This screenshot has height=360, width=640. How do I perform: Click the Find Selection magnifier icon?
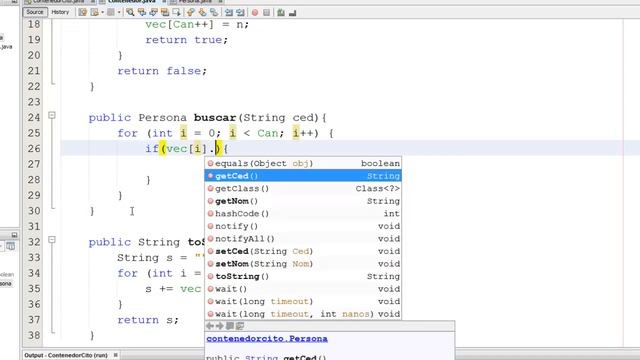coord(130,13)
